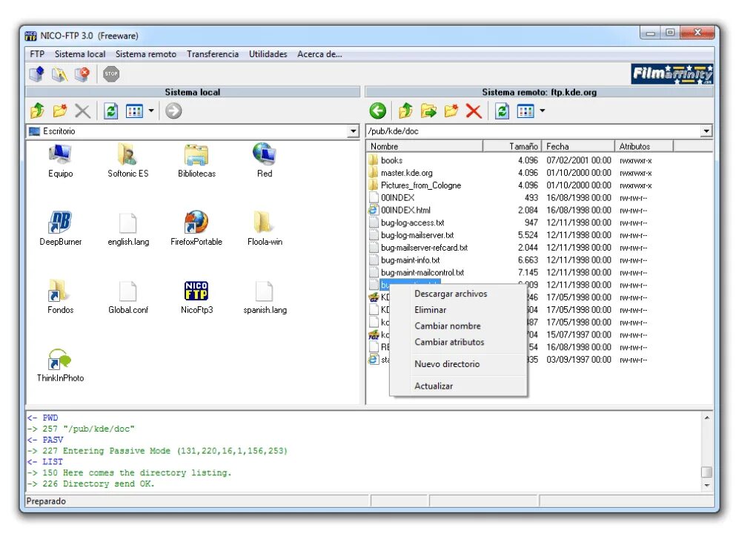Select the Floola-win folder
The height and width of the screenshot is (551, 756).
click(x=264, y=229)
